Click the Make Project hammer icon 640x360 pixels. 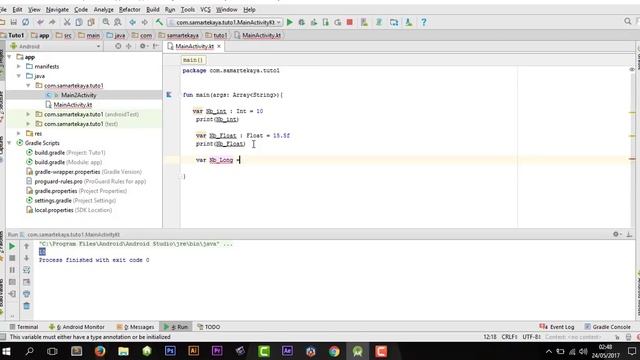pos(159,22)
